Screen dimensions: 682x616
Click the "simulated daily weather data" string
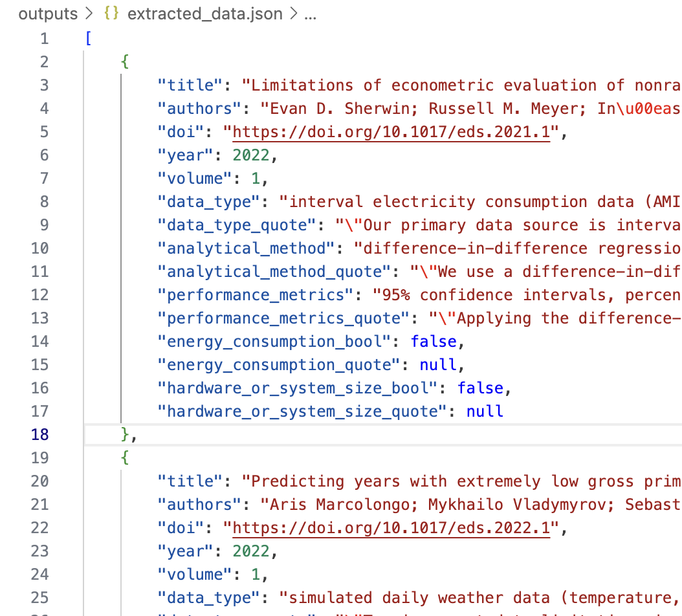480,598
